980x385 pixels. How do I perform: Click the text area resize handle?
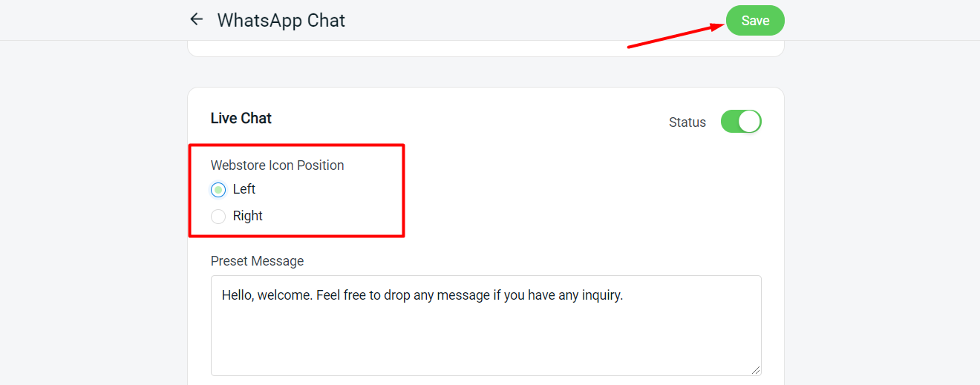click(x=756, y=369)
